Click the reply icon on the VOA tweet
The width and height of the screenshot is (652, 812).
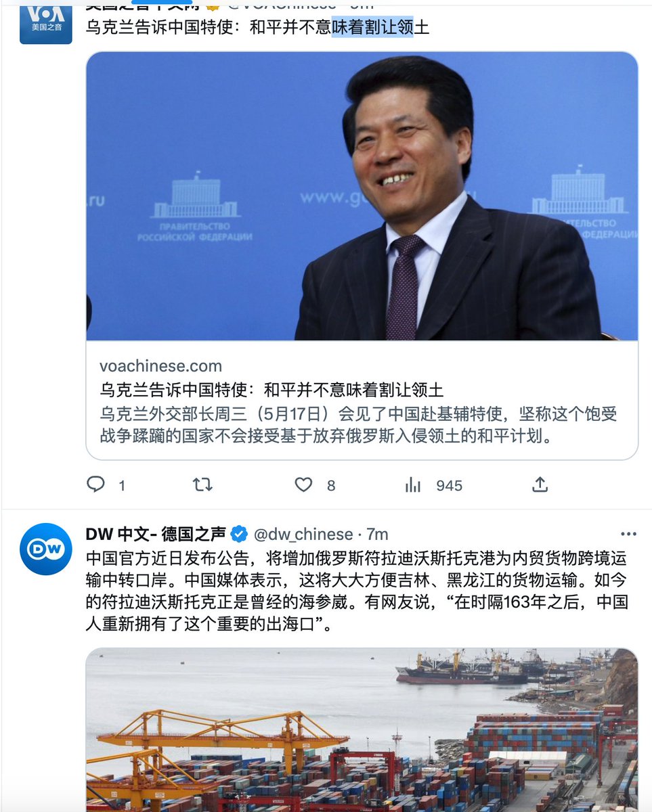[x=96, y=484]
